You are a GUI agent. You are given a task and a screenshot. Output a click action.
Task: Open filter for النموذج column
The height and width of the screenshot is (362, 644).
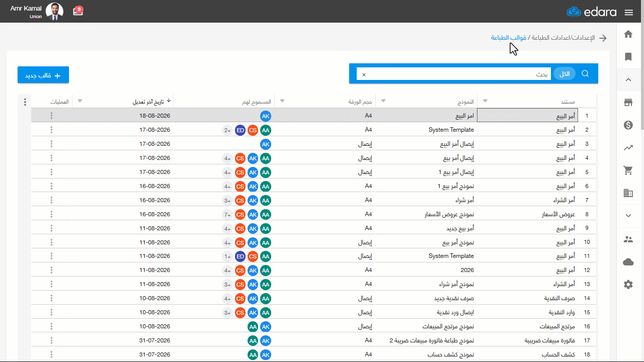click(x=383, y=101)
